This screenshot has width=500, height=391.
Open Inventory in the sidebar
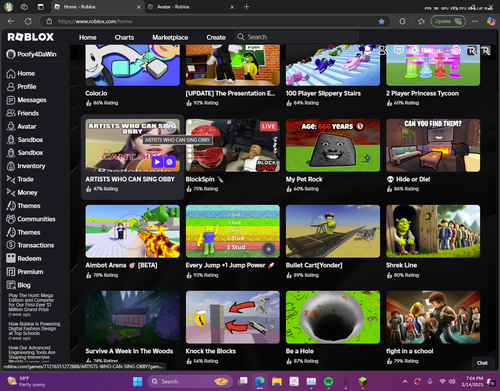click(26, 166)
